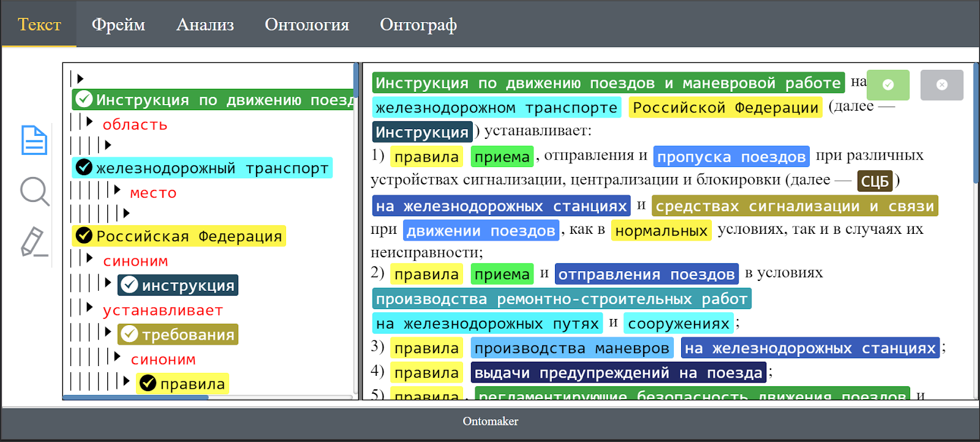The height and width of the screenshot is (442, 980).
Task: Toggle check on 'правила' tree node
Action: pos(148,383)
